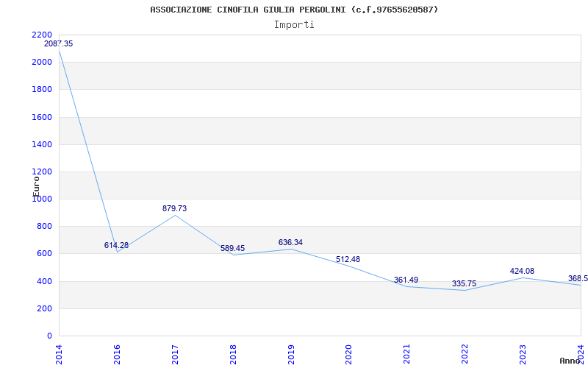Select the 512.48 data label
588x368 pixels.
pos(348,259)
